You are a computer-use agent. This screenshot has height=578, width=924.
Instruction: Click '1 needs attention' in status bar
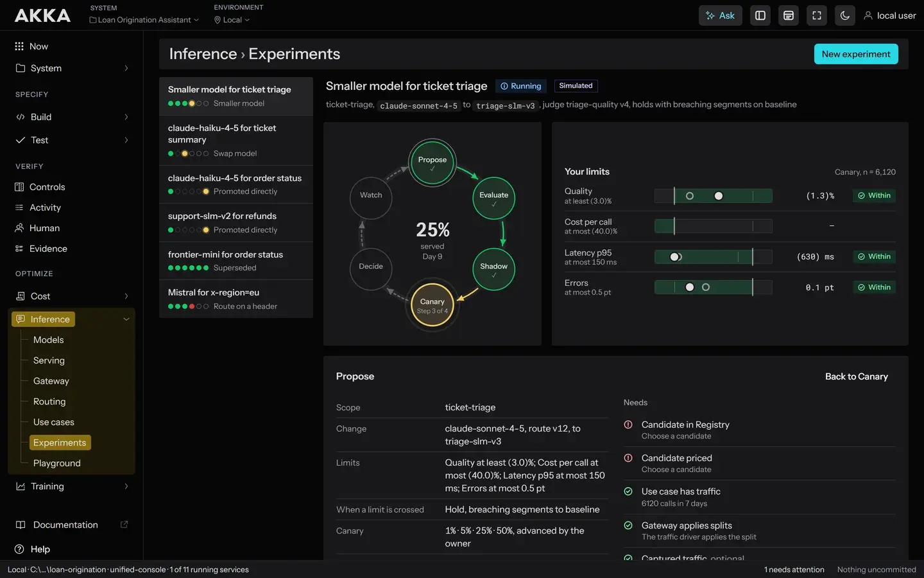(x=794, y=570)
